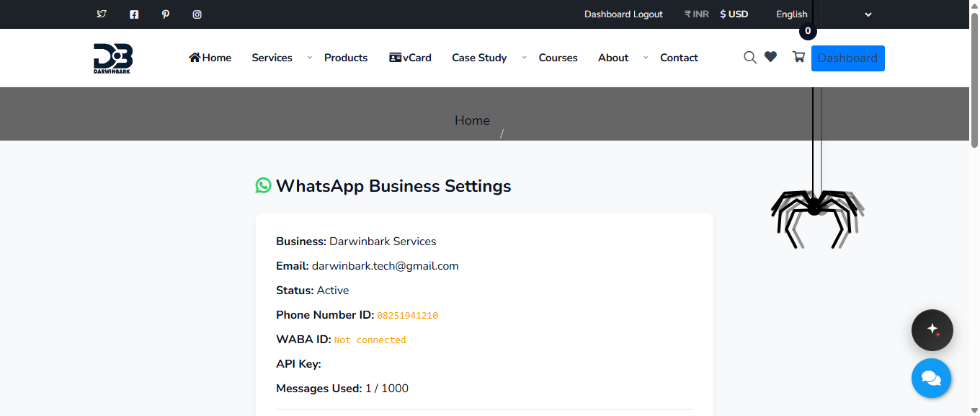Open the About menu item
Screen dimensions: 980x416
click(613, 58)
